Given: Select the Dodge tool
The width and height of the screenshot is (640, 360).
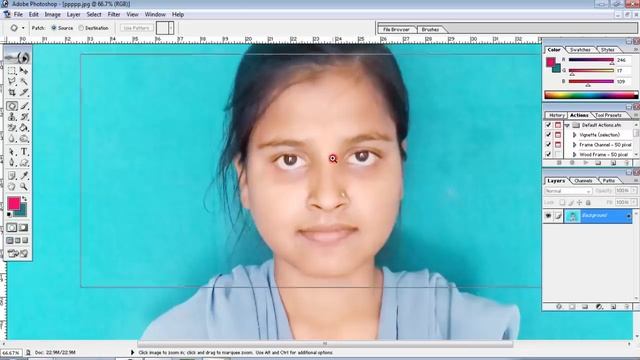Looking at the screenshot, I should coord(24,139).
